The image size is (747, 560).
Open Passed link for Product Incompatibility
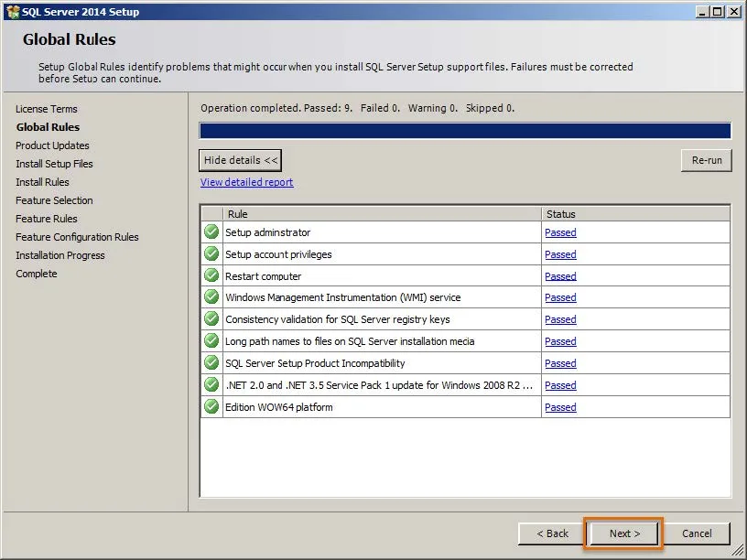click(x=561, y=363)
